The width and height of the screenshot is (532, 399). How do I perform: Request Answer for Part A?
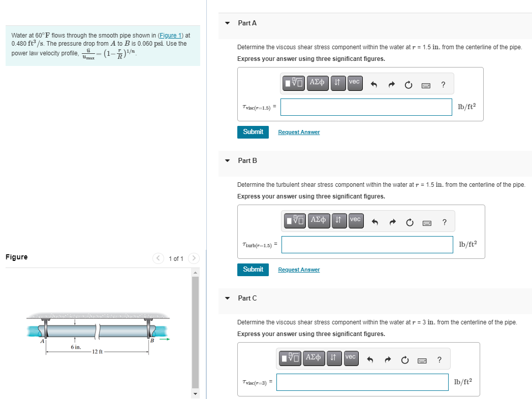coord(299,132)
